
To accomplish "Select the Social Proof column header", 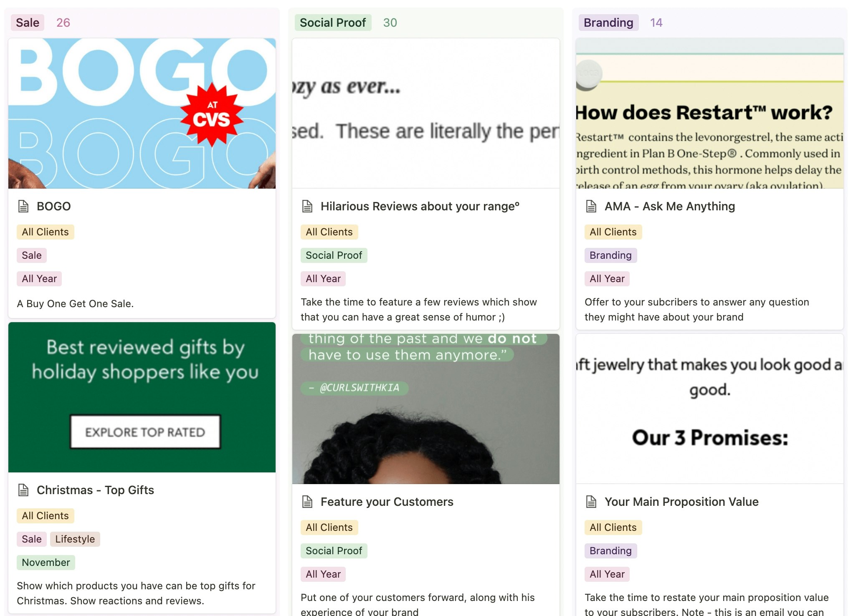I will [333, 23].
